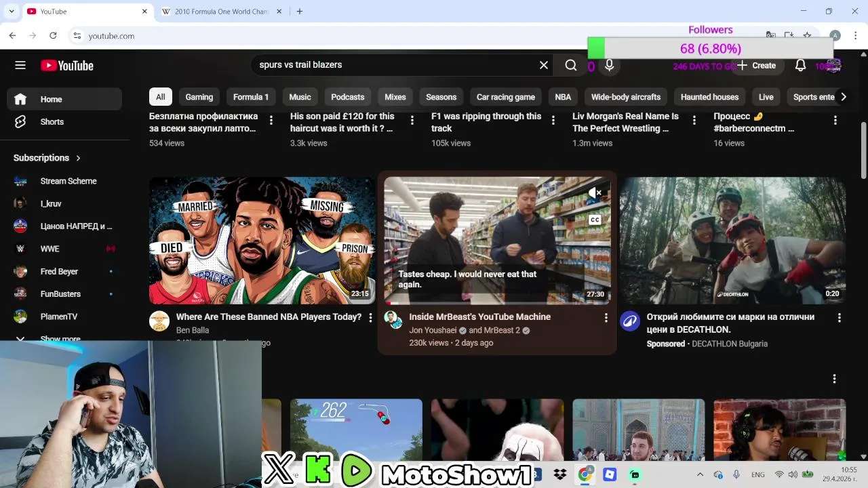Open options for Liv Morgan's Real Name video

click(694, 120)
